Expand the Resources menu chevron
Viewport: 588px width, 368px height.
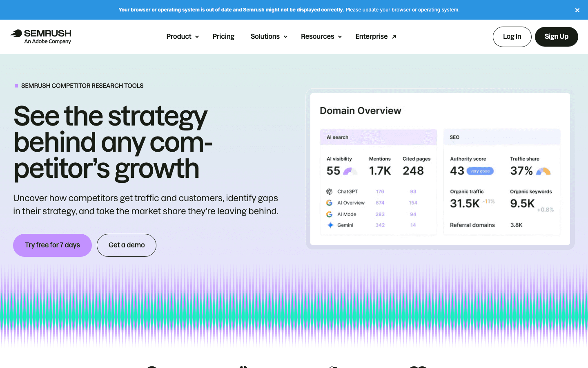point(340,37)
